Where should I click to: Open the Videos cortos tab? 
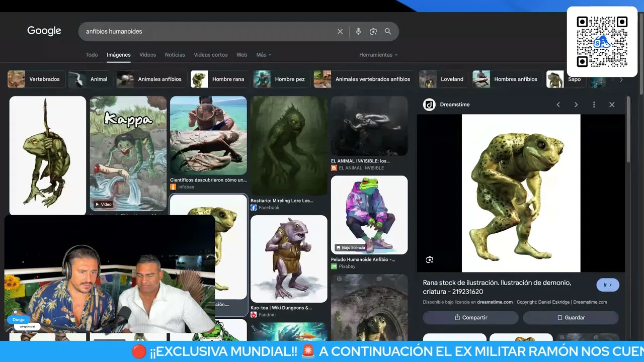pyautogui.click(x=211, y=55)
